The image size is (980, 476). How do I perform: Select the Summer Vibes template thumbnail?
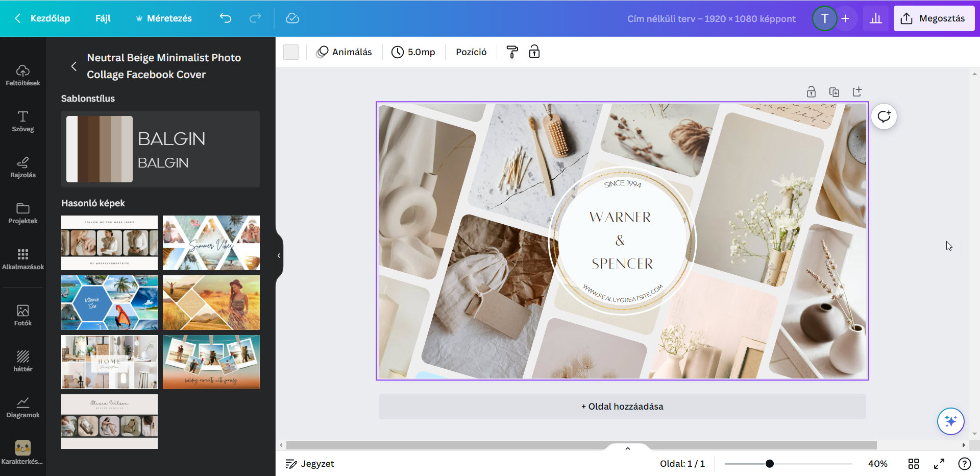(x=211, y=243)
